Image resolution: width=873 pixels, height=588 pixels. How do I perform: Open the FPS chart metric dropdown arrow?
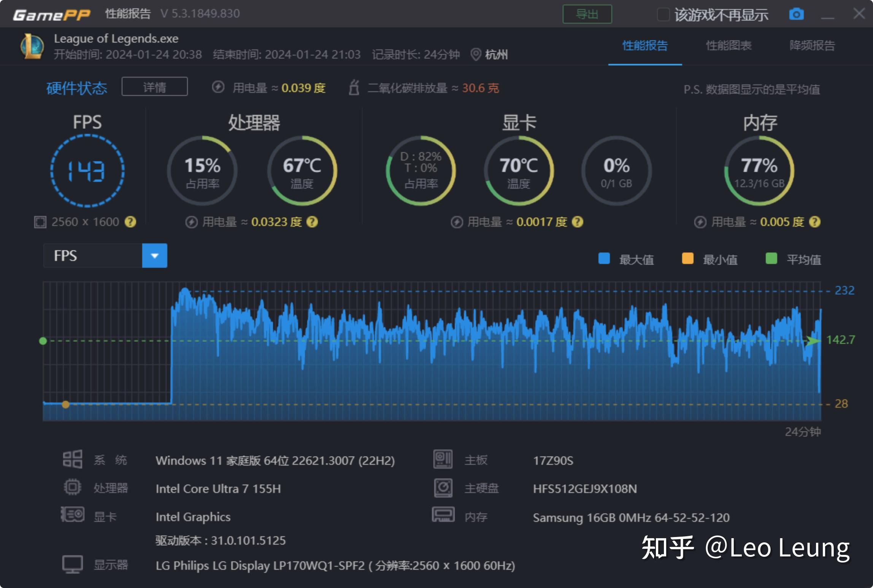(x=154, y=256)
